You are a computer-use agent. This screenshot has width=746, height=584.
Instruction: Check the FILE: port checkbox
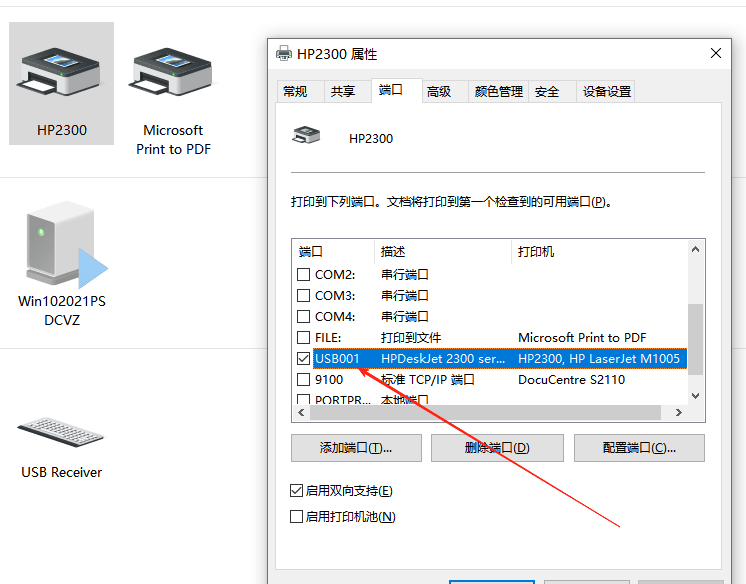click(x=304, y=338)
